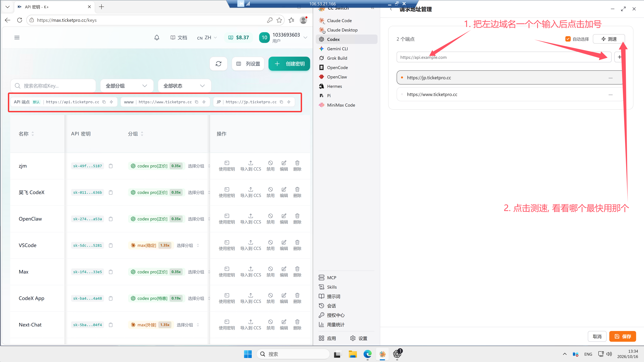644x362 pixels.
Task: Click the plus icon to add the endpoint
Action: (620, 57)
